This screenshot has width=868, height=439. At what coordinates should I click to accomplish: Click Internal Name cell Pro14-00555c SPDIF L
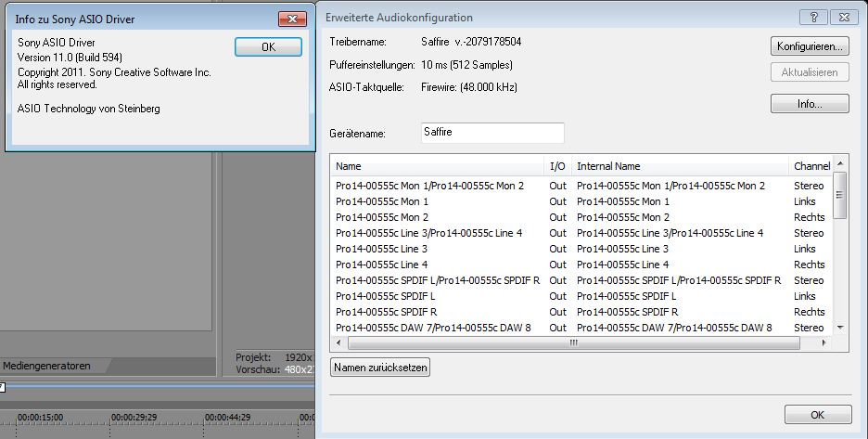point(627,296)
